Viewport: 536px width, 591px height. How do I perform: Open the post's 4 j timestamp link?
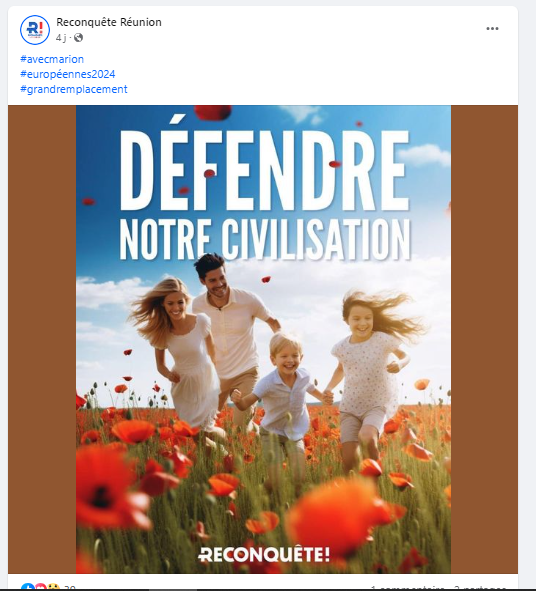click(61, 38)
